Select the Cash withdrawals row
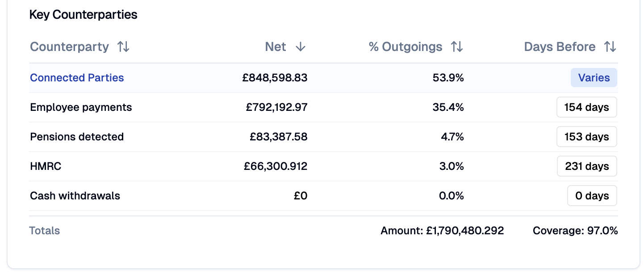Screen dimensions: 644x279 click(75, 195)
